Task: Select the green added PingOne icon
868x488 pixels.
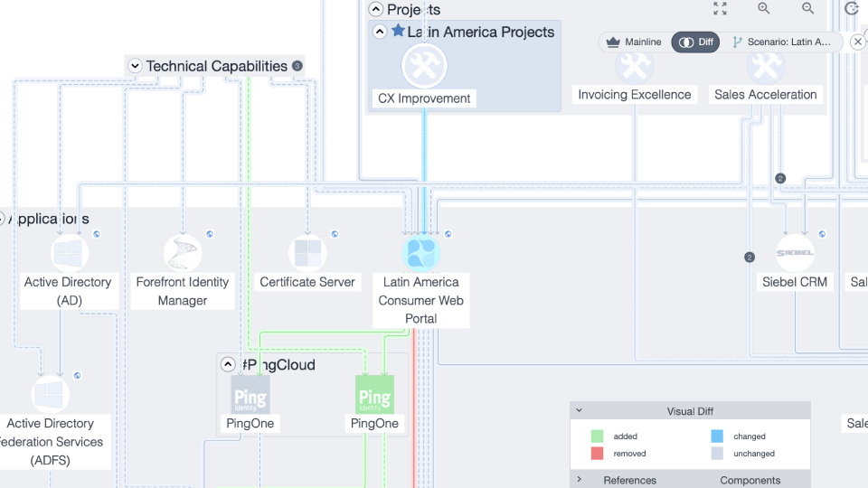Action: (x=374, y=395)
